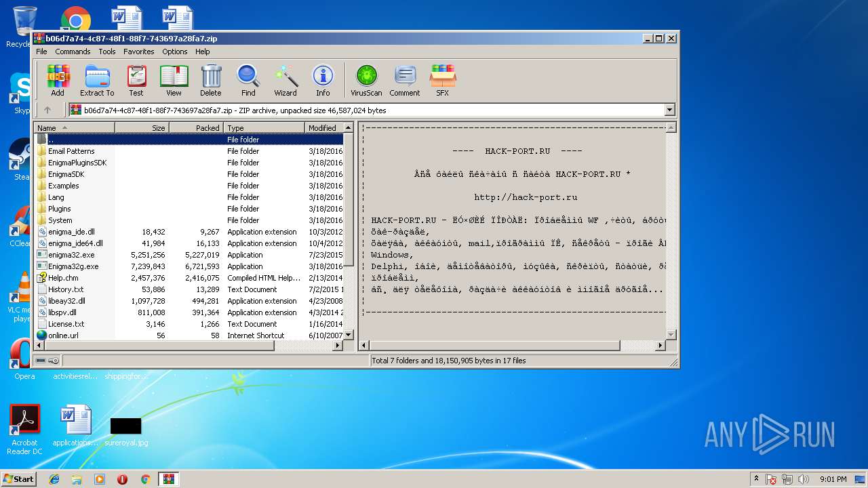The image size is (868, 488).
Task: Run the Test archive tool
Action: point(136,81)
